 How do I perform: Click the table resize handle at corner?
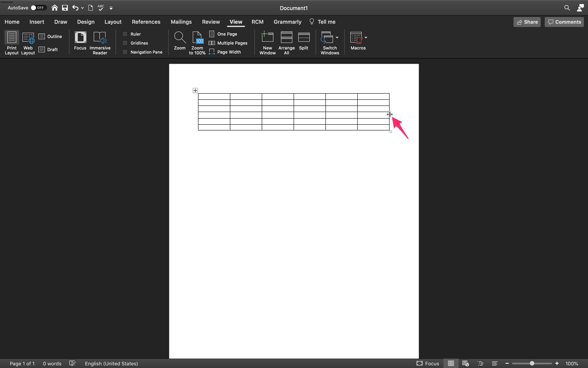[391, 132]
